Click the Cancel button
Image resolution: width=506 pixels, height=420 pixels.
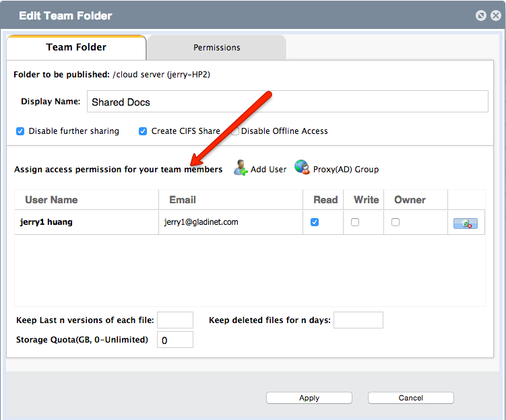click(x=411, y=398)
